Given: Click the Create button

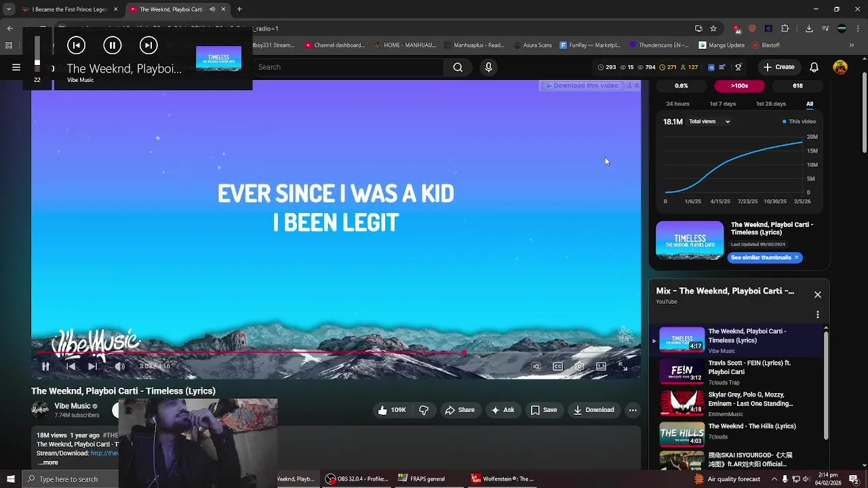Looking at the screenshot, I should click(778, 67).
